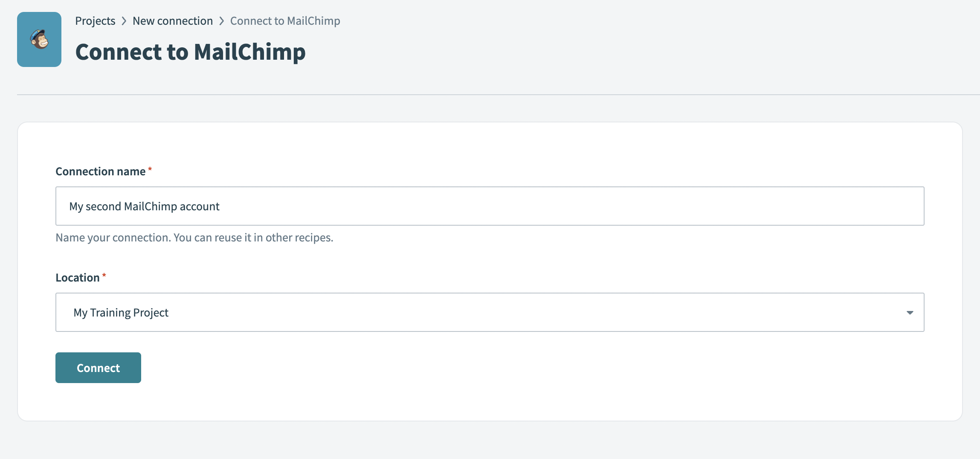980x459 pixels.
Task: Click the Connect to MailChimp page heading
Action: pyautogui.click(x=191, y=52)
